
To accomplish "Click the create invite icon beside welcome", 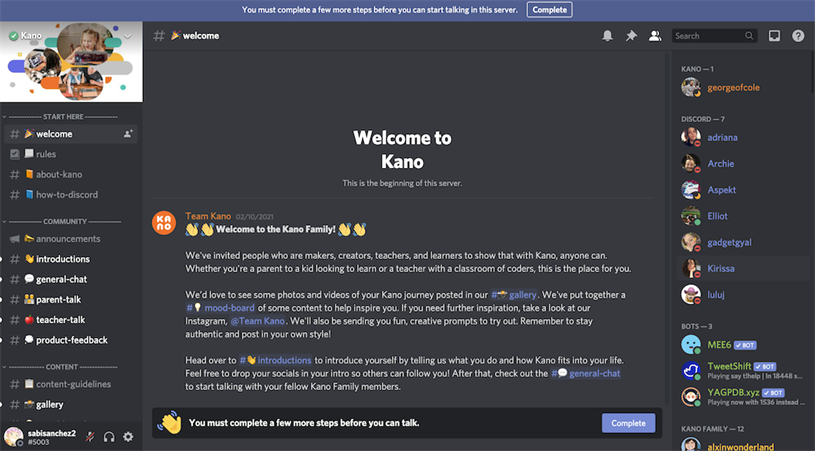I will click(x=128, y=134).
